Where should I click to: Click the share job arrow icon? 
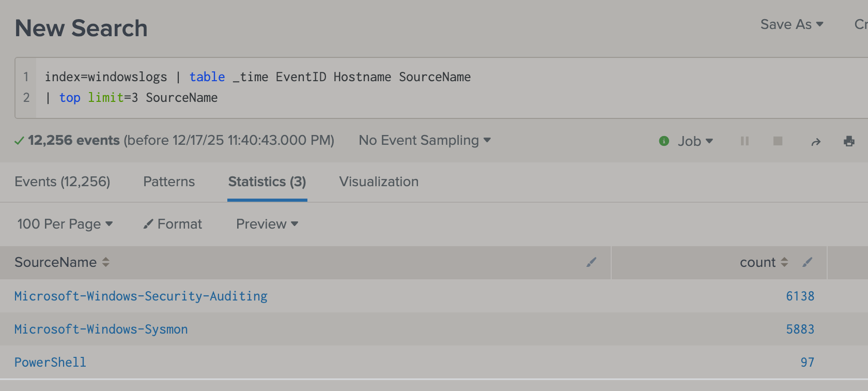[x=816, y=142]
